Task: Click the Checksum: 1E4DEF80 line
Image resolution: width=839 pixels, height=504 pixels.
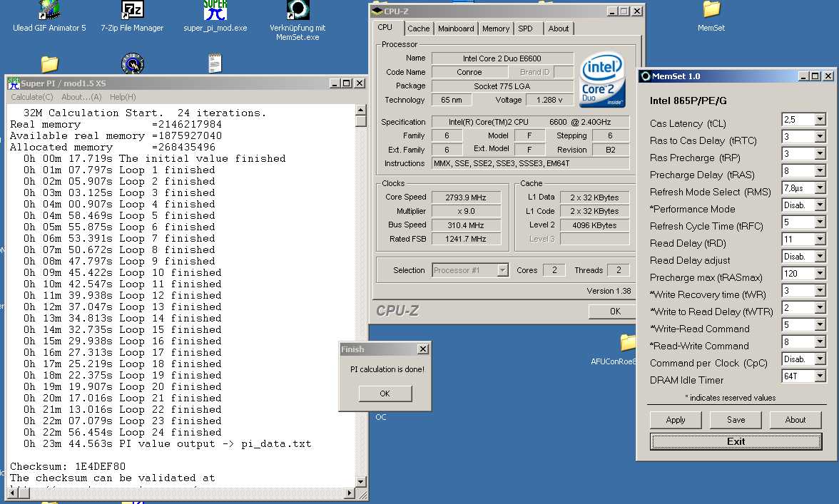Action: click(x=68, y=467)
